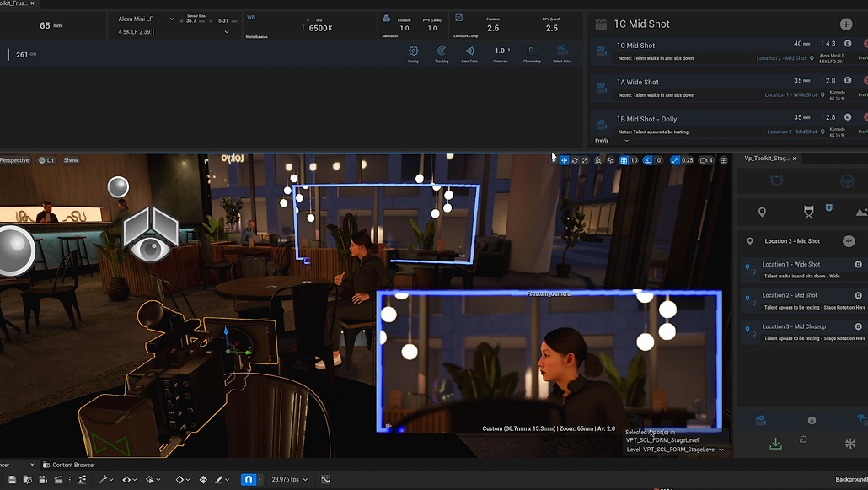Open the viewport layout grid icon

pyautogui.click(x=724, y=160)
